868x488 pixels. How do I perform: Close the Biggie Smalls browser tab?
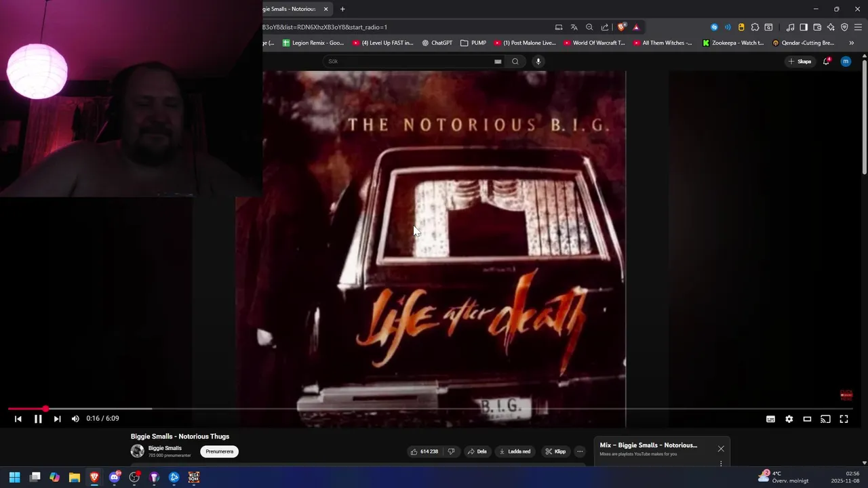pyautogui.click(x=325, y=9)
